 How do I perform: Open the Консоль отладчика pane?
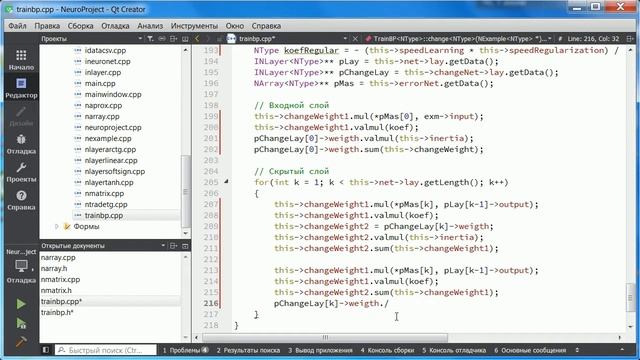tap(454, 350)
